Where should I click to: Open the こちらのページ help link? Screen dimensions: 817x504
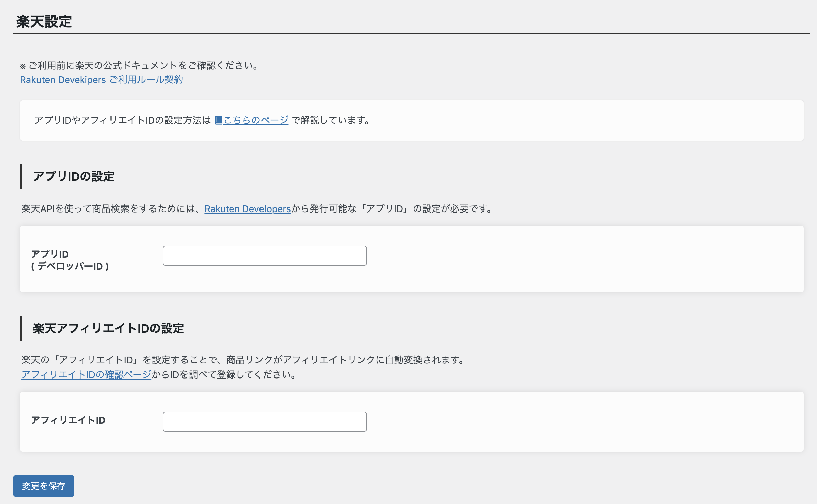tap(256, 120)
